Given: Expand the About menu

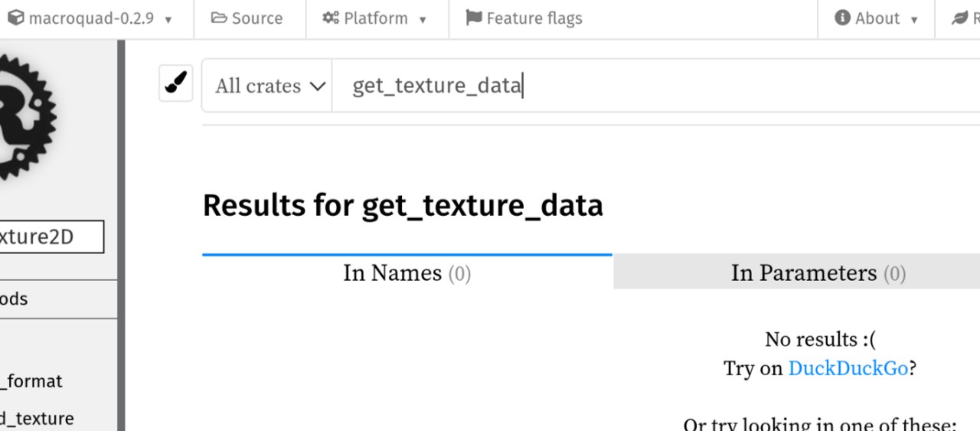Looking at the screenshot, I should click(x=876, y=18).
